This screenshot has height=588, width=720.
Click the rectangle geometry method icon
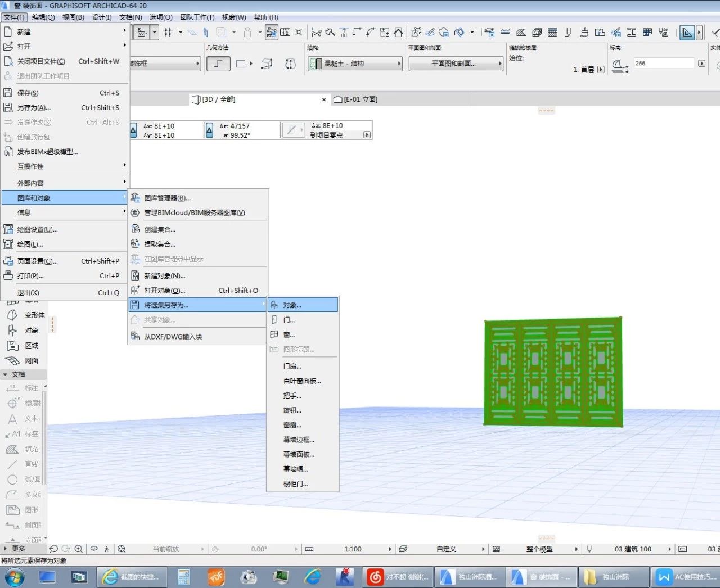pos(241,64)
